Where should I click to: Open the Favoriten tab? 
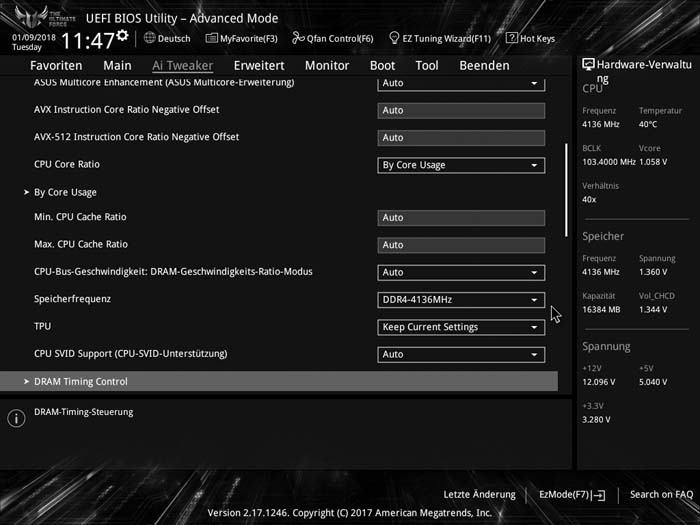click(56, 66)
